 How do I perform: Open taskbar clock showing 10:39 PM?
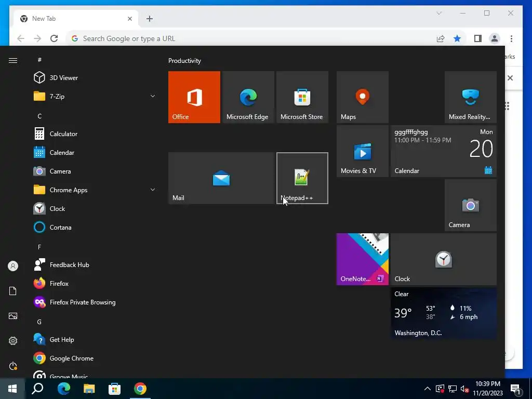coord(488,389)
